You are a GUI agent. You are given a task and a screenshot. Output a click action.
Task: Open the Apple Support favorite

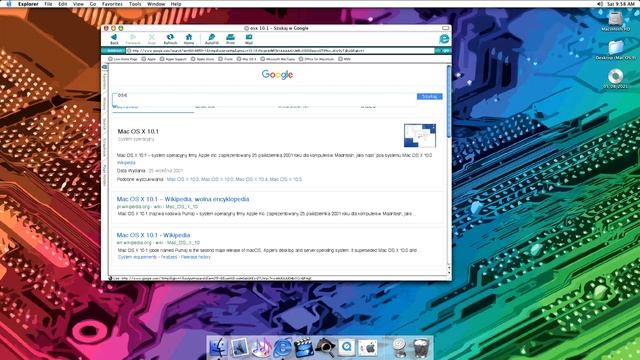[173, 59]
